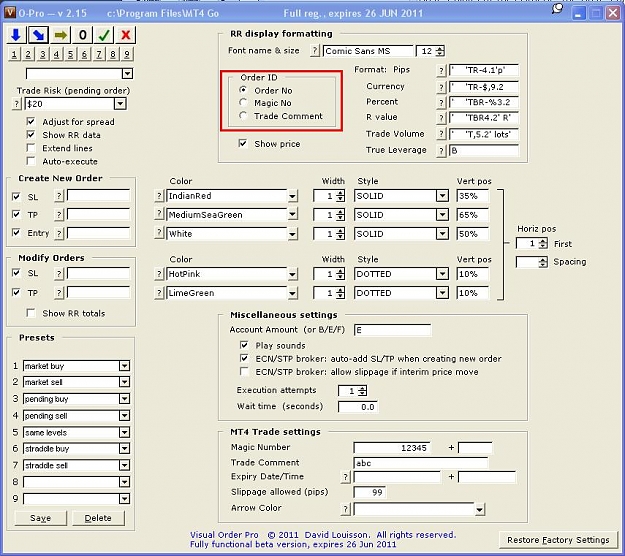The height and width of the screenshot is (556, 625).
Task: Toggle Show price checkbox
Action: pos(242,143)
